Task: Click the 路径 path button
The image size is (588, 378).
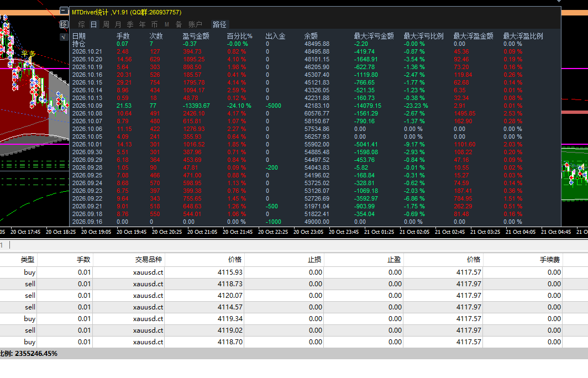Action: (x=220, y=24)
